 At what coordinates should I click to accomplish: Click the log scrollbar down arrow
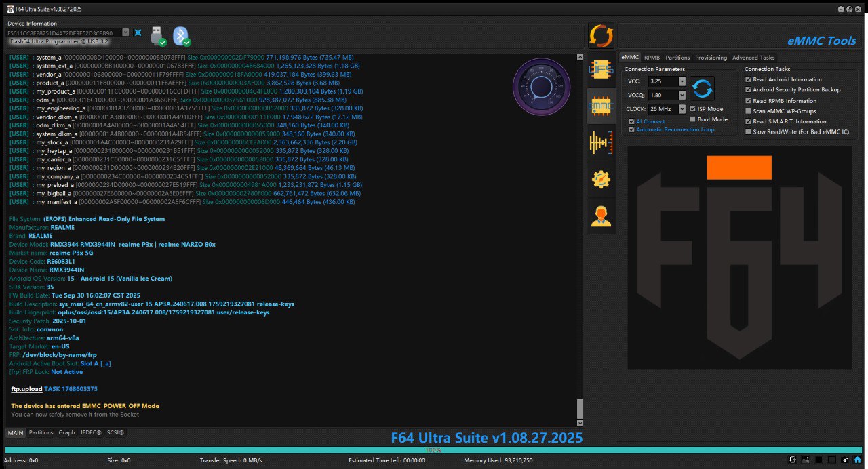click(x=580, y=422)
